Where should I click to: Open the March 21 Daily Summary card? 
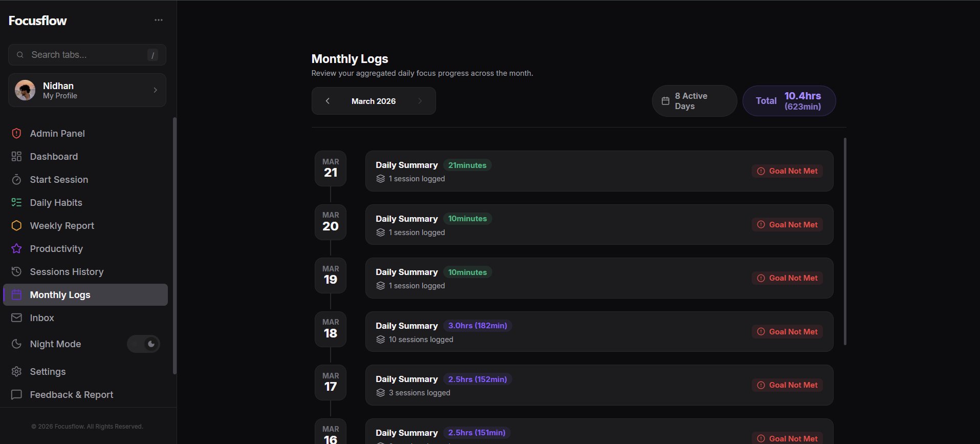[x=599, y=171]
